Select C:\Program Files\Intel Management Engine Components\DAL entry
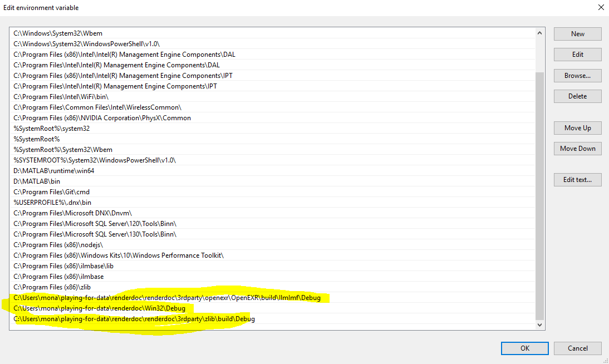The width and height of the screenshot is (609, 364). pyautogui.click(x=272, y=65)
